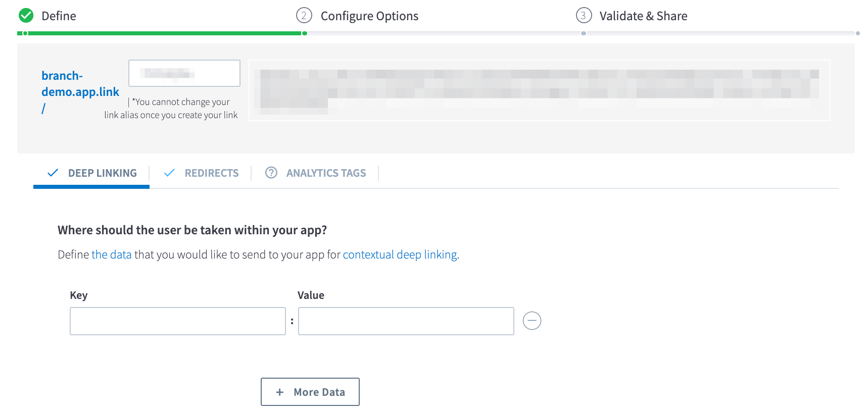Image resolution: width=868 pixels, height=412 pixels.
Task: Go to Configure Options step
Action: point(369,16)
